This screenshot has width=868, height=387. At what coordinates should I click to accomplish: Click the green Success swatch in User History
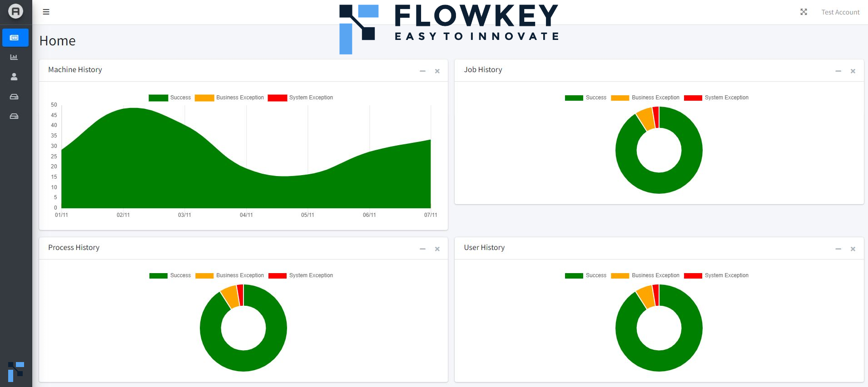click(574, 275)
